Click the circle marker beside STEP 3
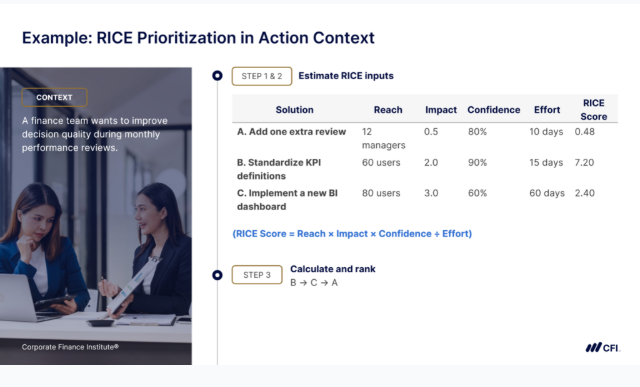Viewport: 640px width, 387px height. click(218, 275)
